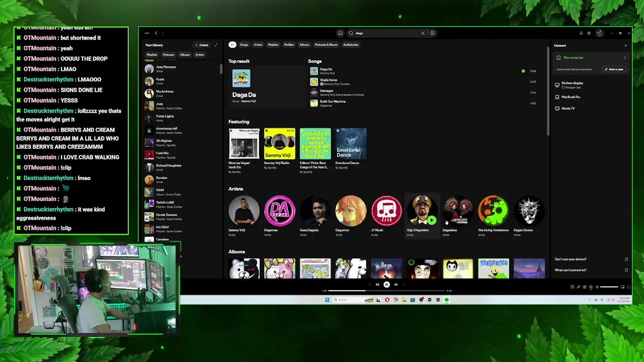This screenshot has height=362, width=644.
Task: Expand This computer device options
Action: pos(625,58)
